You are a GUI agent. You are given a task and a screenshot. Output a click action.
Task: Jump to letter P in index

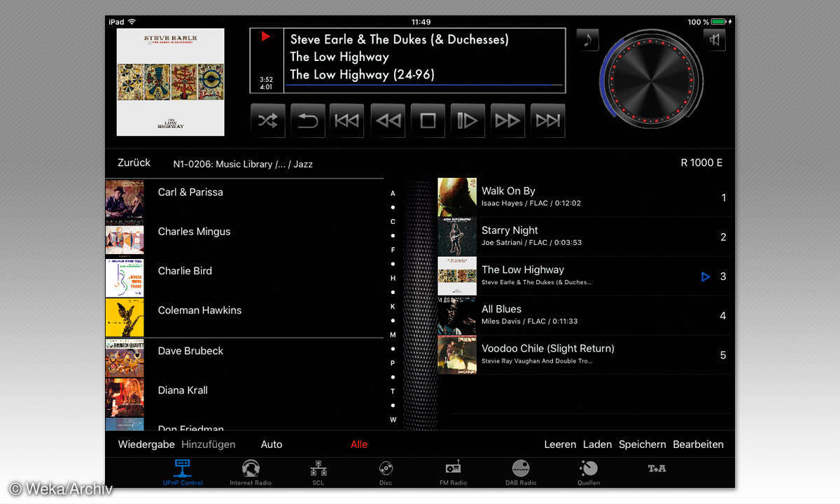393,363
